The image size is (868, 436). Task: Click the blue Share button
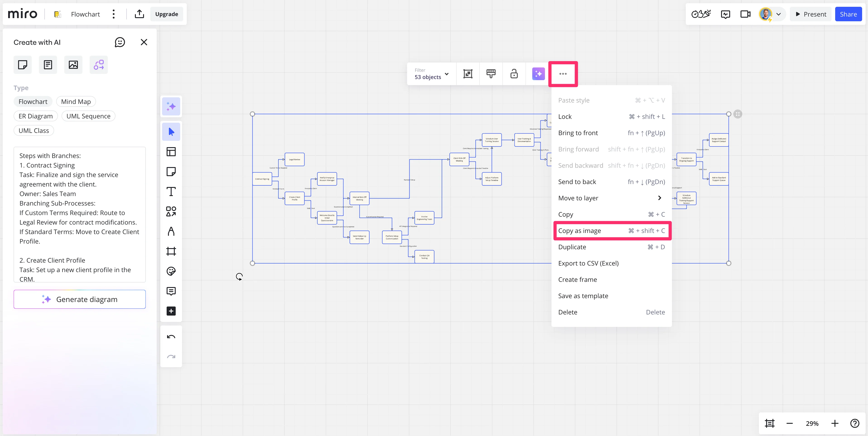coord(848,14)
